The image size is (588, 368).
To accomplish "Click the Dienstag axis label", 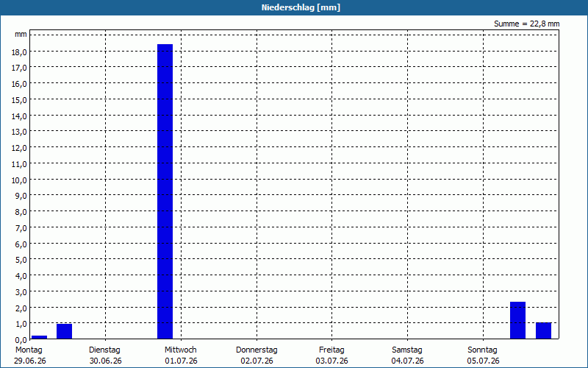I will coord(104,350).
